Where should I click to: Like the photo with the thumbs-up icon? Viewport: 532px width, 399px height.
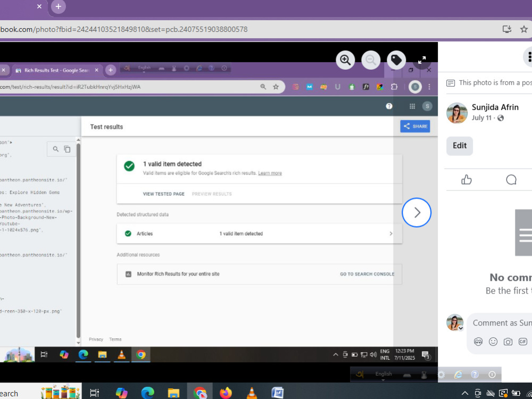click(x=467, y=179)
